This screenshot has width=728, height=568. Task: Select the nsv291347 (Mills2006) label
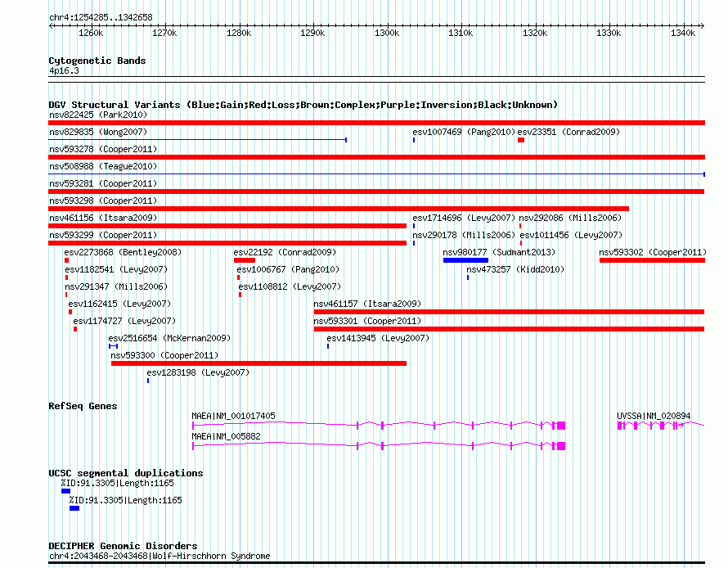click(x=116, y=286)
